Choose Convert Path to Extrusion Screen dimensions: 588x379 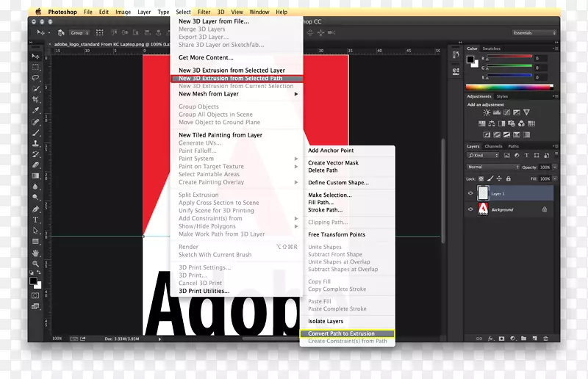(x=347, y=333)
